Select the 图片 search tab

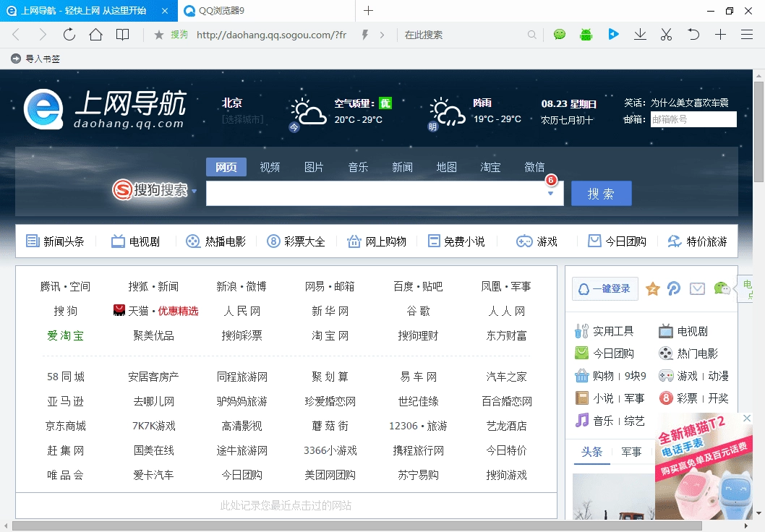pos(314,167)
